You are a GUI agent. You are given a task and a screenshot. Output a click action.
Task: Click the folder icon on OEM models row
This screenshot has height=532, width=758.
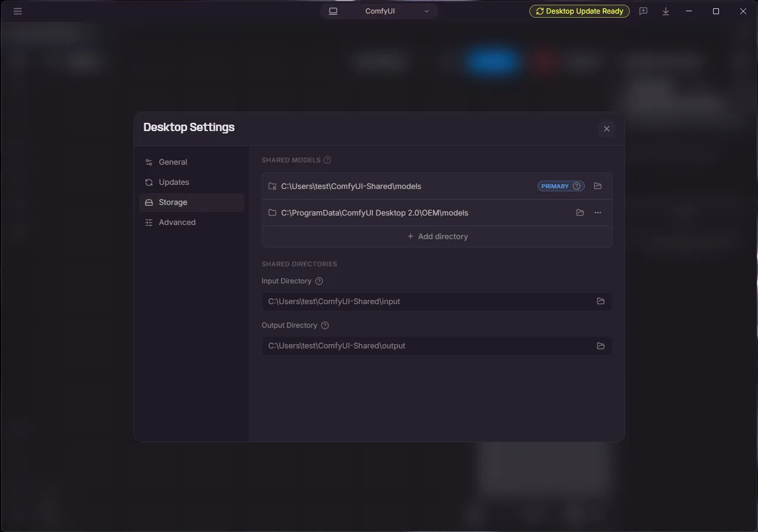272,213
